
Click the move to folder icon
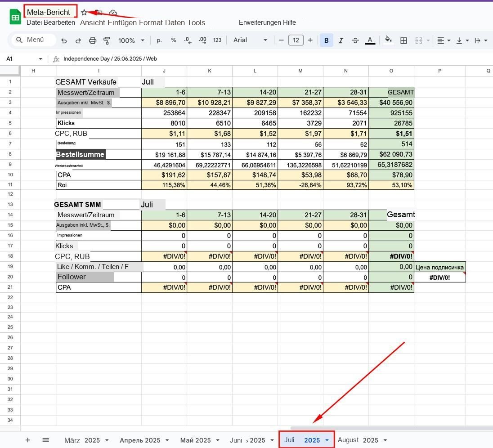coord(99,13)
